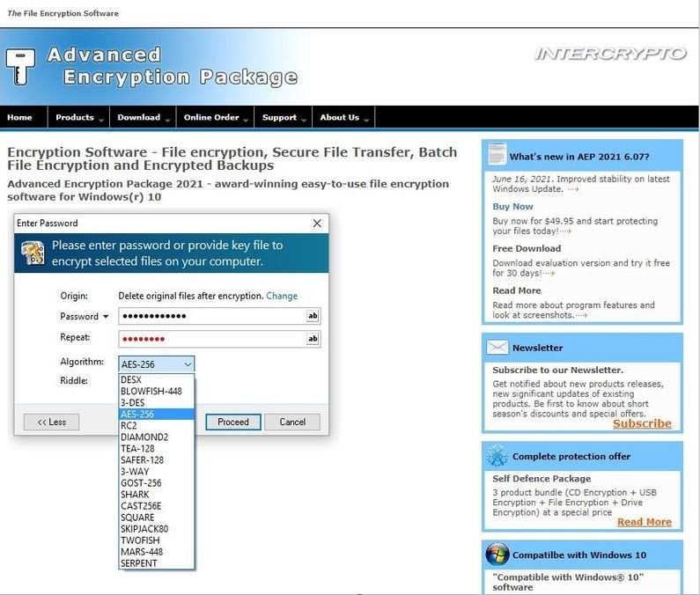The height and width of the screenshot is (595, 700).
Task: Open the Buy Now link
Action: tap(512, 207)
